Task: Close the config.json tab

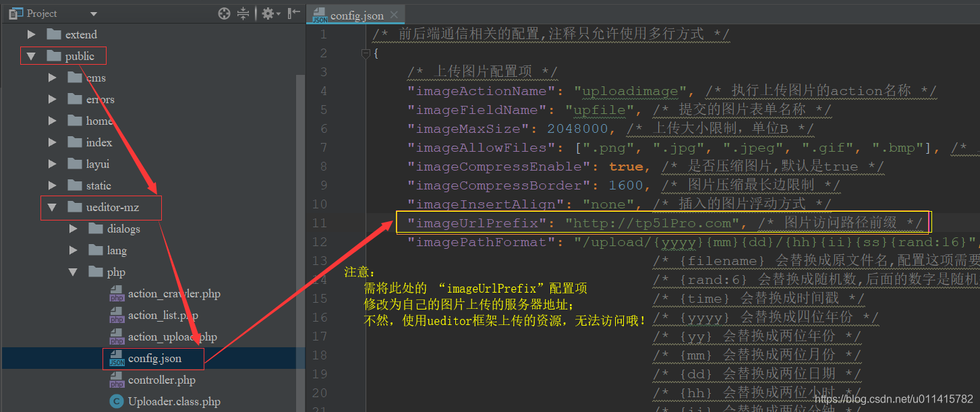Action: click(x=395, y=13)
